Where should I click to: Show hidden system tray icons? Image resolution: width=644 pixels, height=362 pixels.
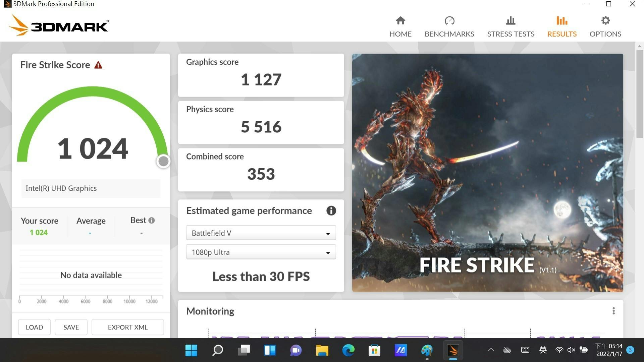491,350
